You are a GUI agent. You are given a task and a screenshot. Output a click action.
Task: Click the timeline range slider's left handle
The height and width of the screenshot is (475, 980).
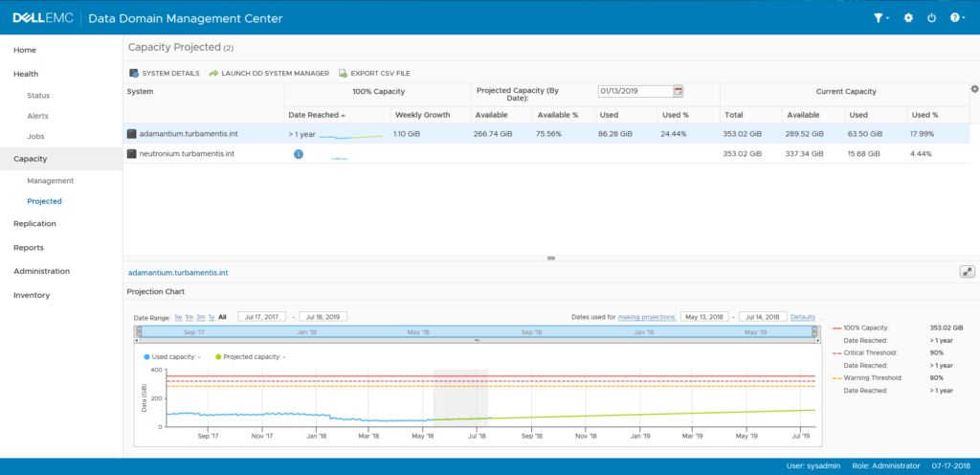pos(139,332)
